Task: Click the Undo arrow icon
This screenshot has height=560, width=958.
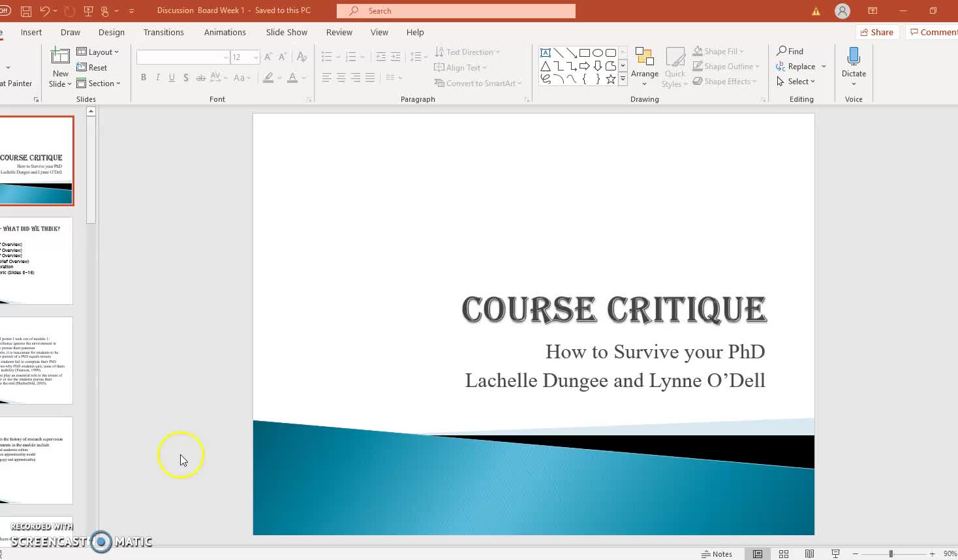Action: coord(44,11)
